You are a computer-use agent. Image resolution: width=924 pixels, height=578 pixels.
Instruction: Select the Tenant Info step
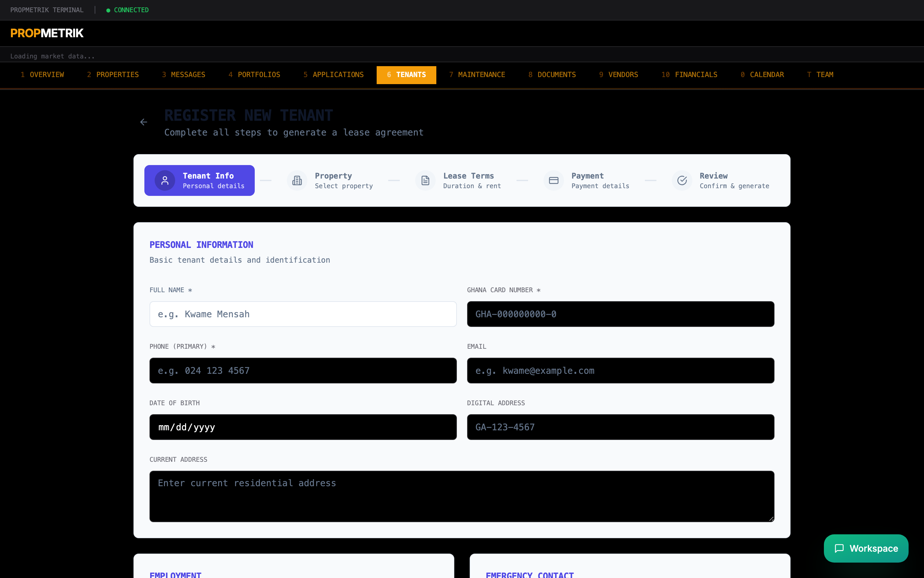pyautogui.click(x=199, y=180)
